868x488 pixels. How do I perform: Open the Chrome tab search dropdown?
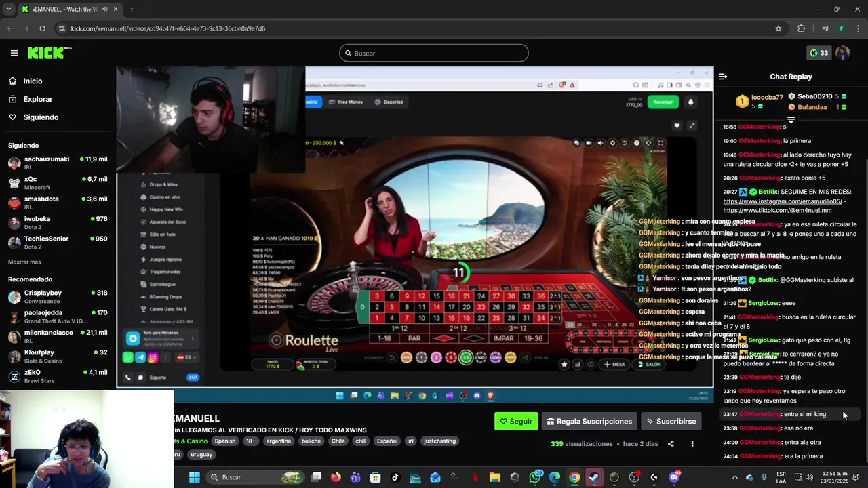coord(9,9)
